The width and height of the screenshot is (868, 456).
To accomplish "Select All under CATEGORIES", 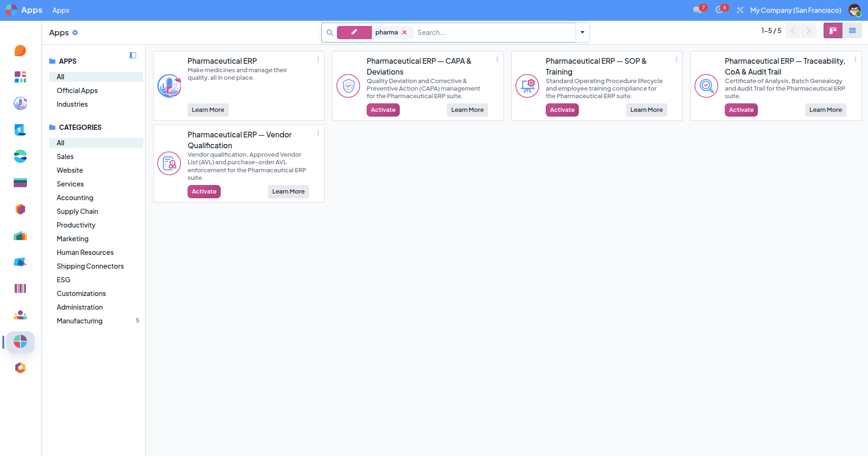I will (96, 143).
